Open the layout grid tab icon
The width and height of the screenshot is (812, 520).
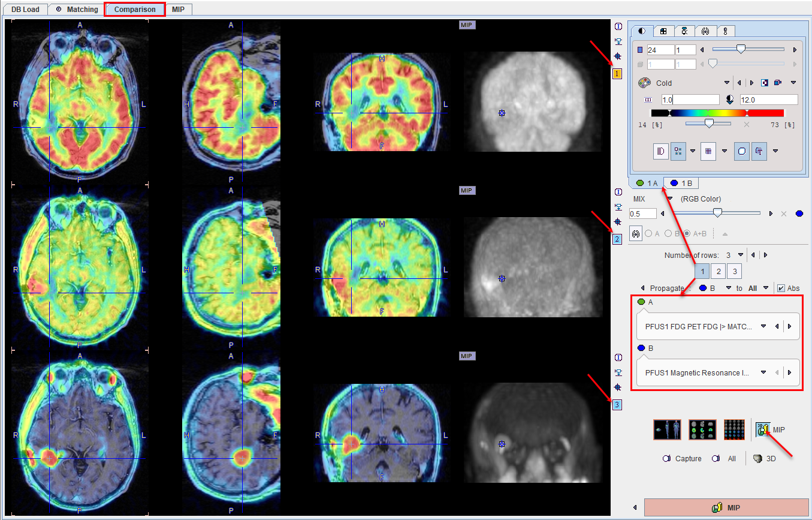click(x=663, y=31)
